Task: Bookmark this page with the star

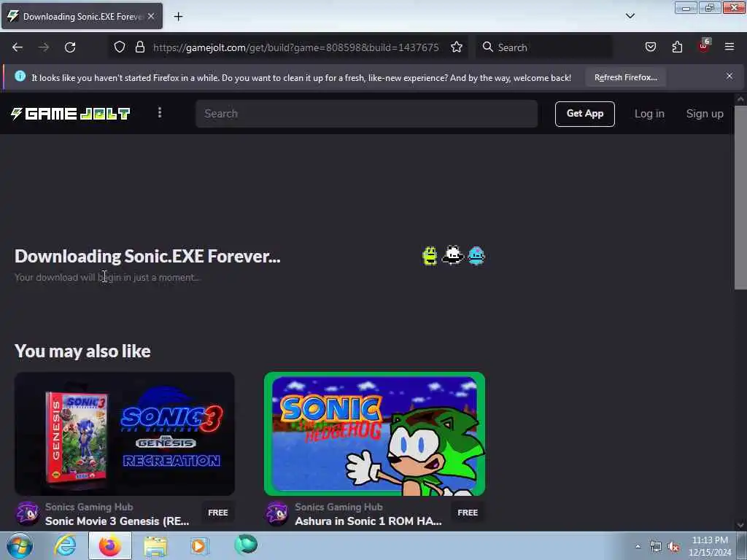Action: coord(457,47)
